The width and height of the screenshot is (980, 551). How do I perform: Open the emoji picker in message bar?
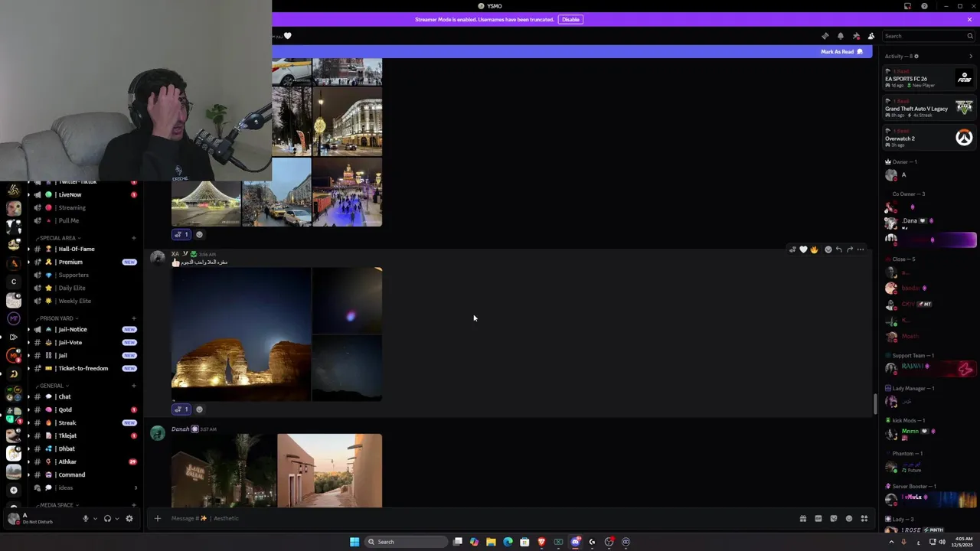click(848, 518)
